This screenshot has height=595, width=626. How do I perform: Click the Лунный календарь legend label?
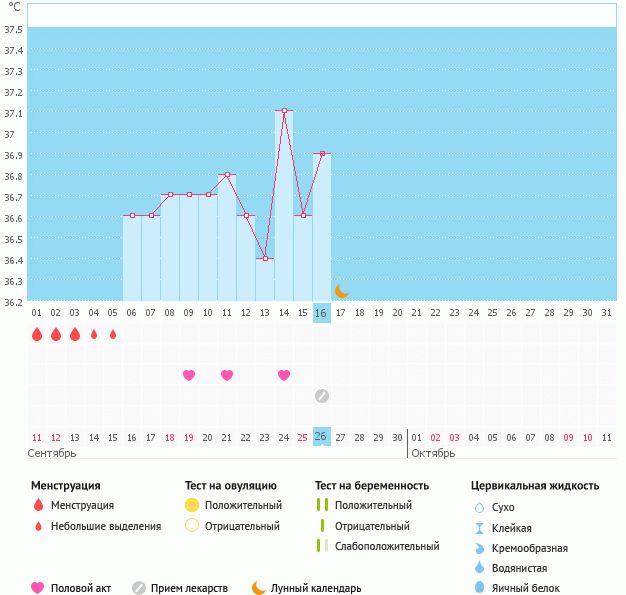coord(318,588)
